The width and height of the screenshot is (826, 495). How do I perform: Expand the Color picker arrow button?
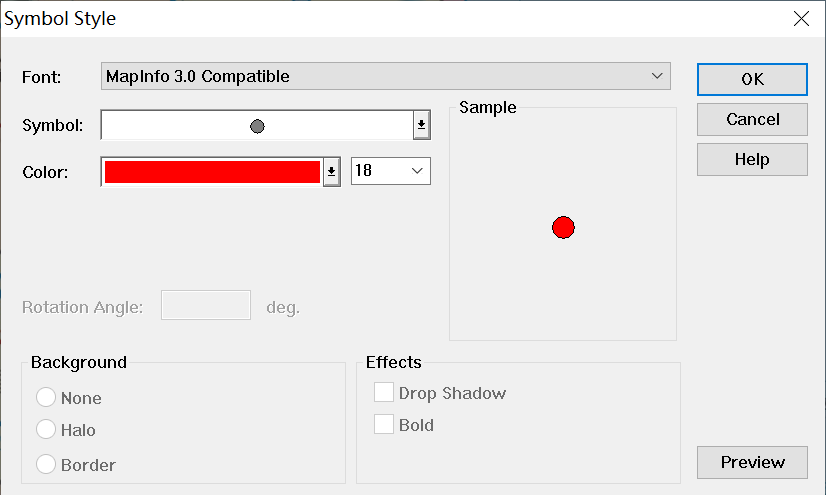tap(332, 172)
